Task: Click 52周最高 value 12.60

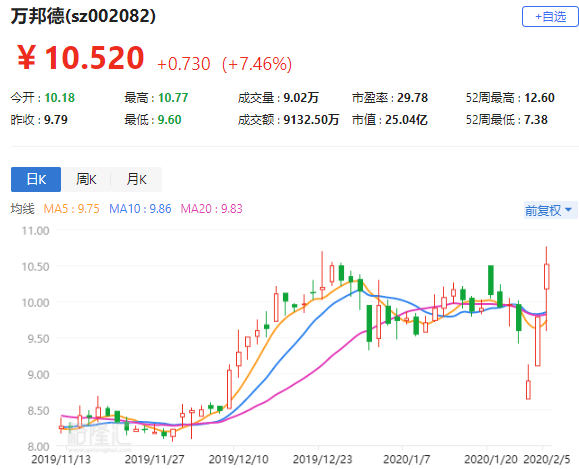Action: 539,98
